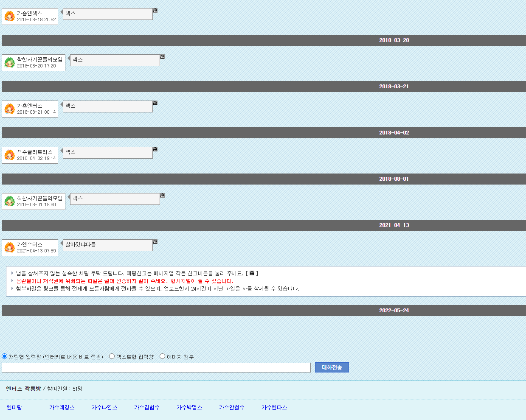
Task: Open the 가수안철수 participant link
Action: 232,407
